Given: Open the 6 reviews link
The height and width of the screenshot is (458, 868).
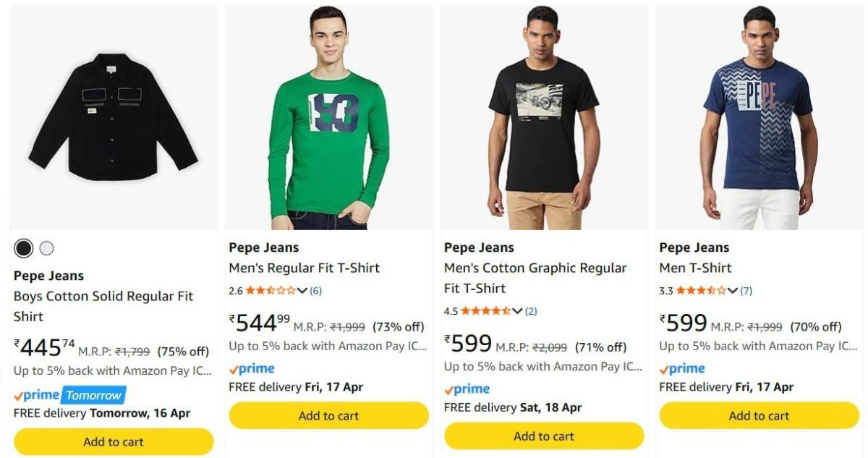Looking at the screenshot, I should [x=316, y=291].
